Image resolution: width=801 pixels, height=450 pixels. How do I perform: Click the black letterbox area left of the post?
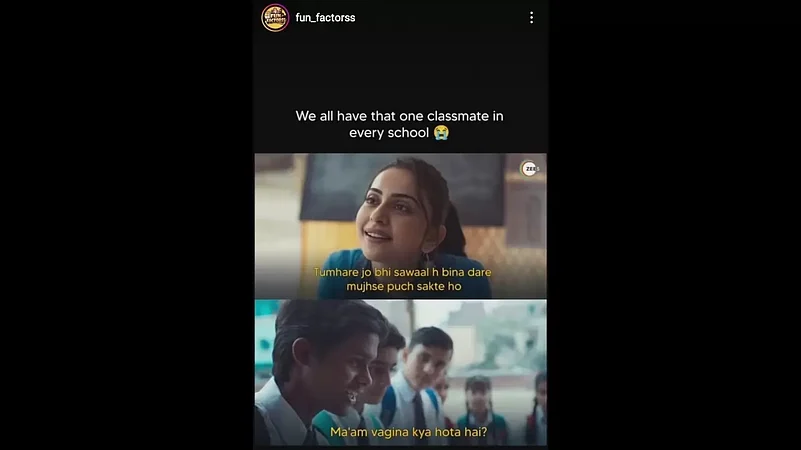127,225
